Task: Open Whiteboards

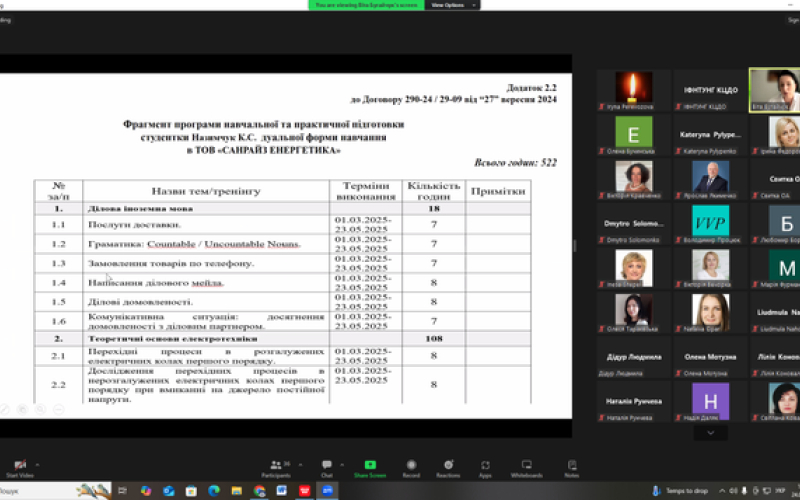Action: 527,468
